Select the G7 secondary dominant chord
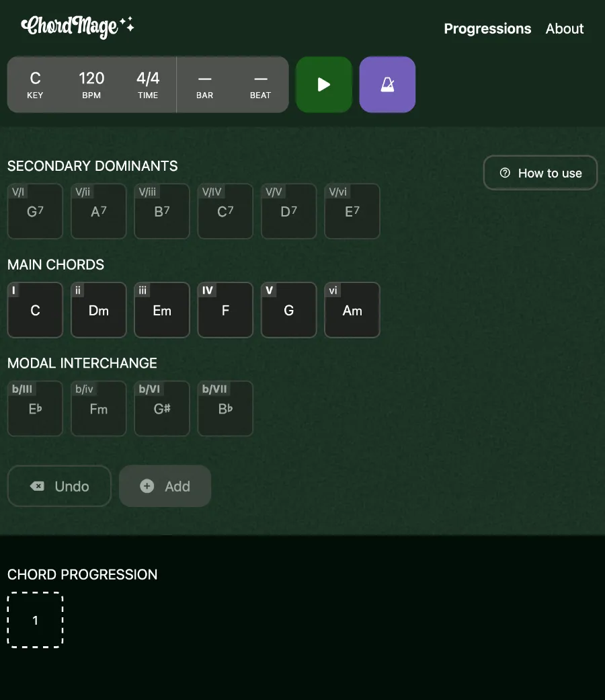 point(35,211)
